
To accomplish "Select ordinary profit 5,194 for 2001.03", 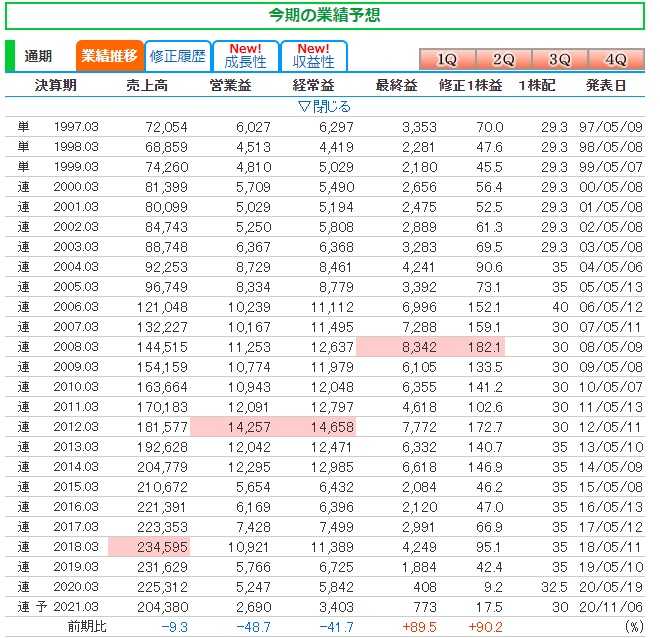I will (336, 207).
